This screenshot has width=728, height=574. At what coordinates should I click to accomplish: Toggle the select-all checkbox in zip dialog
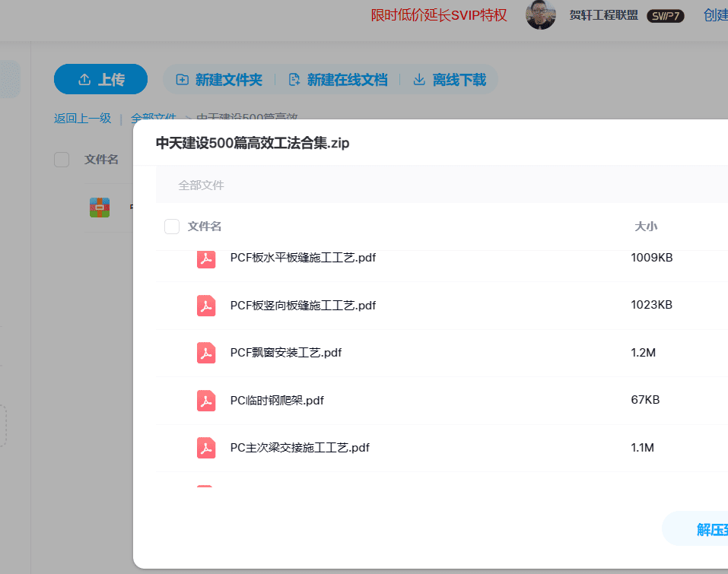coord(172,227)
